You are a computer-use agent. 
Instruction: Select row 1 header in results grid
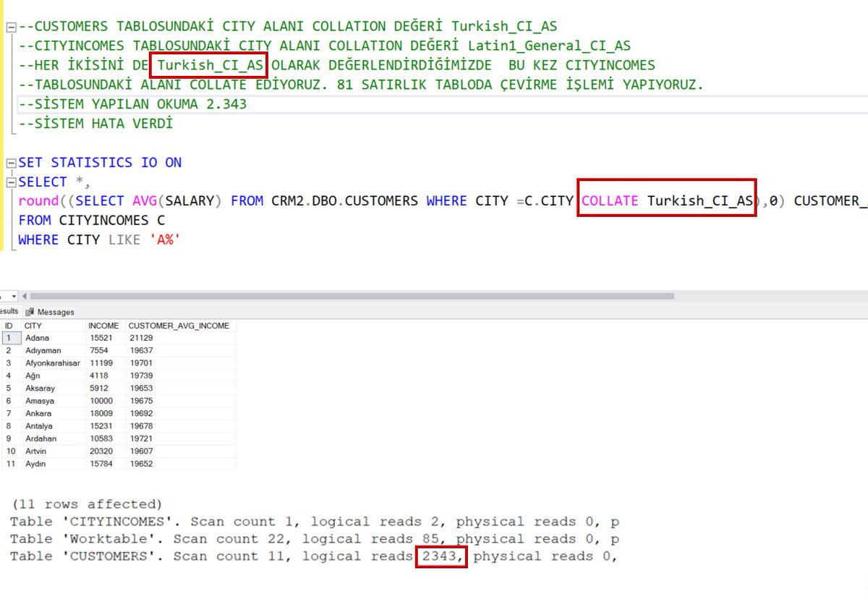point(11,338)
